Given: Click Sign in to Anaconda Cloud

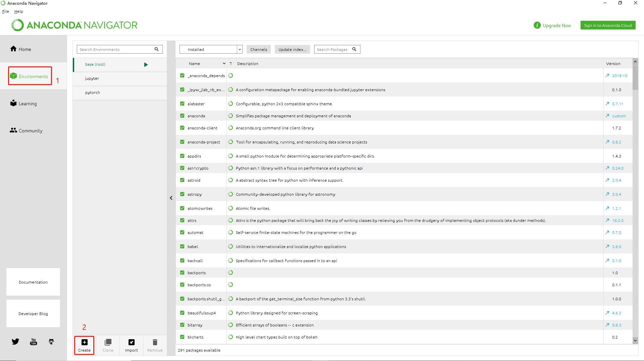Looking at the screenshot, I should pos(608,25).
